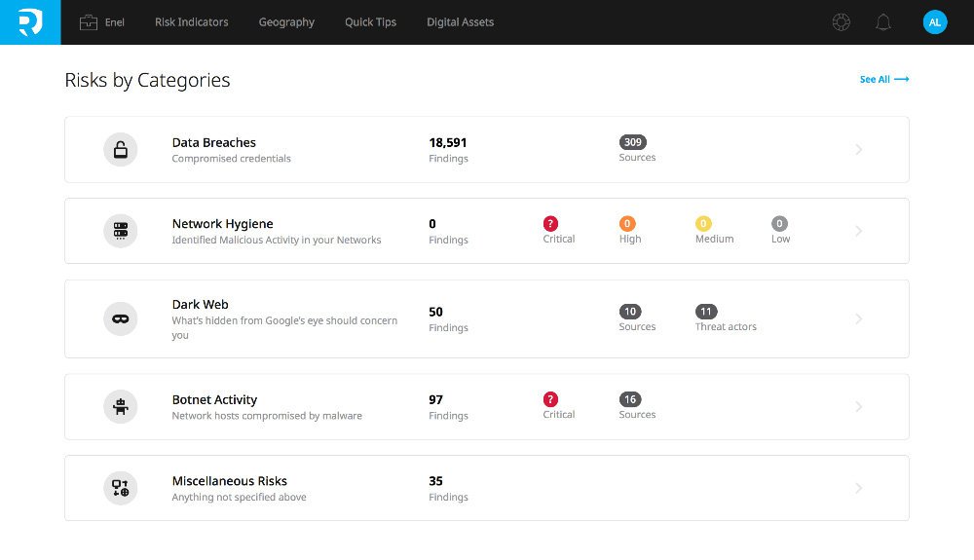Open the Digital Assets menu

coord(461,22)
